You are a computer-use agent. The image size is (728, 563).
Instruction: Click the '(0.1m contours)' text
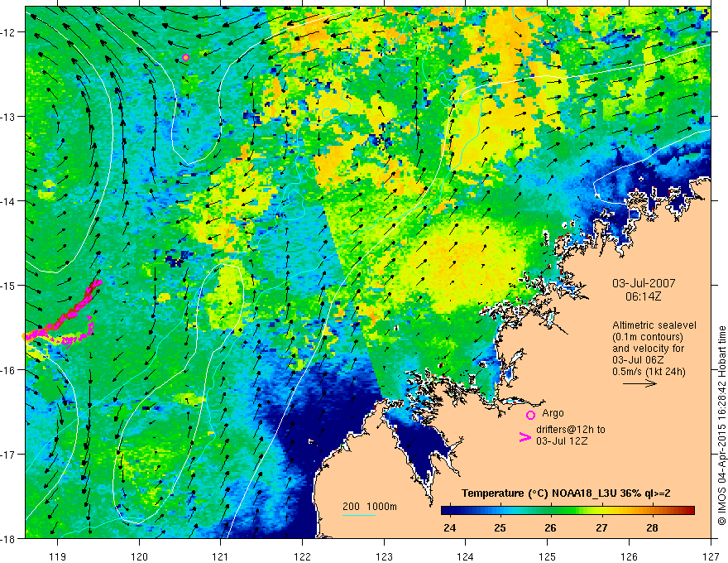pyautogui.click(x=648, y=337)
